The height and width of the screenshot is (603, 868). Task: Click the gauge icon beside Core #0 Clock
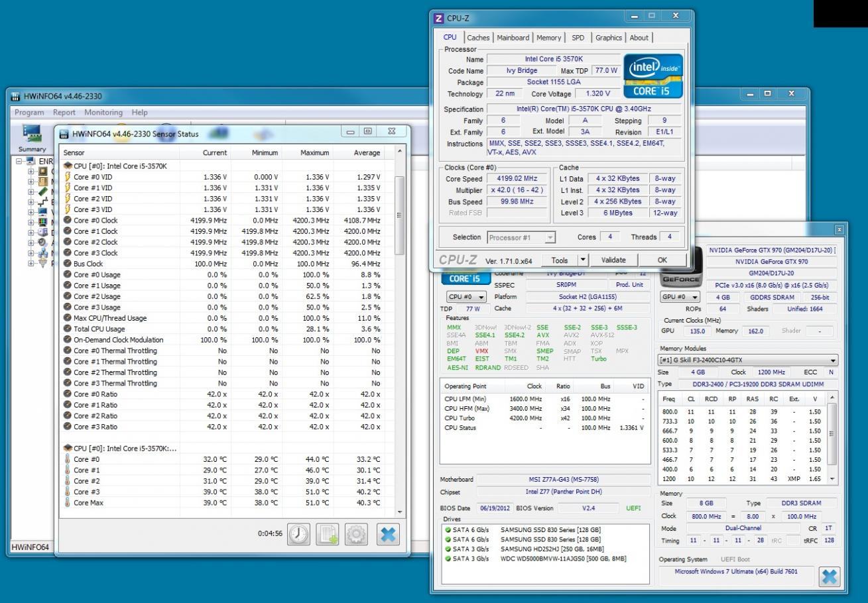click(x=66, y=220)
